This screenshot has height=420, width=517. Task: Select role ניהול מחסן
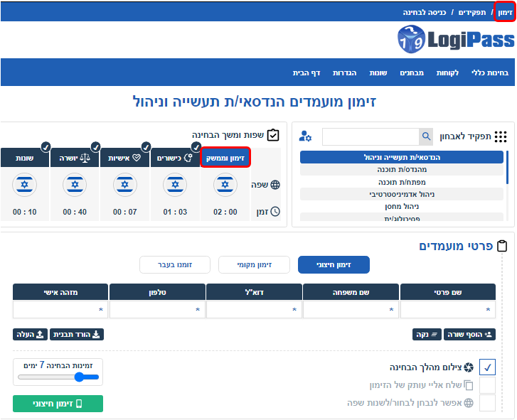(x=402, y=207)
